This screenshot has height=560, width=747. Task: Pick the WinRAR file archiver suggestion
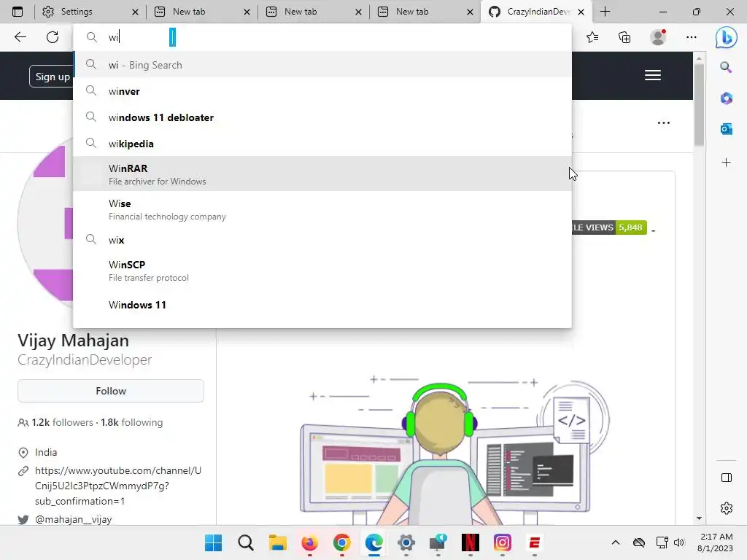[322, 174]
